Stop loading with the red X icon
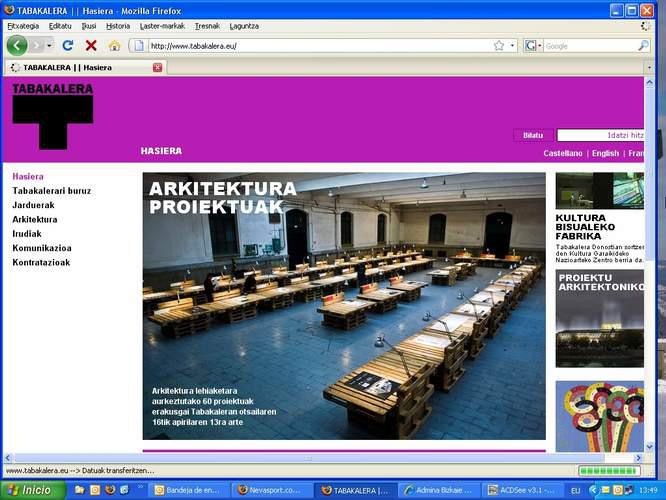Image resolution: width=666 pixels, height=500 pixels. 91,45
